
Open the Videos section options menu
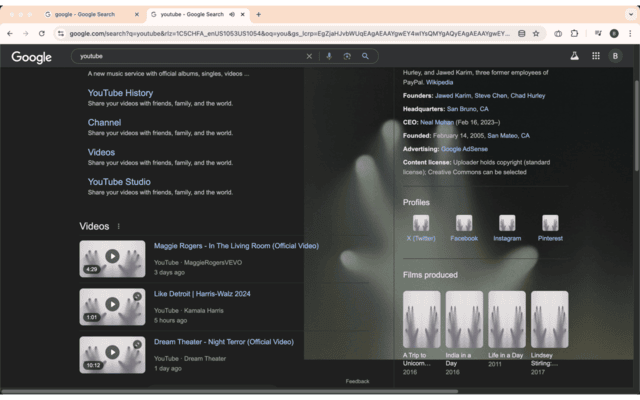click(x=118, y=227)
